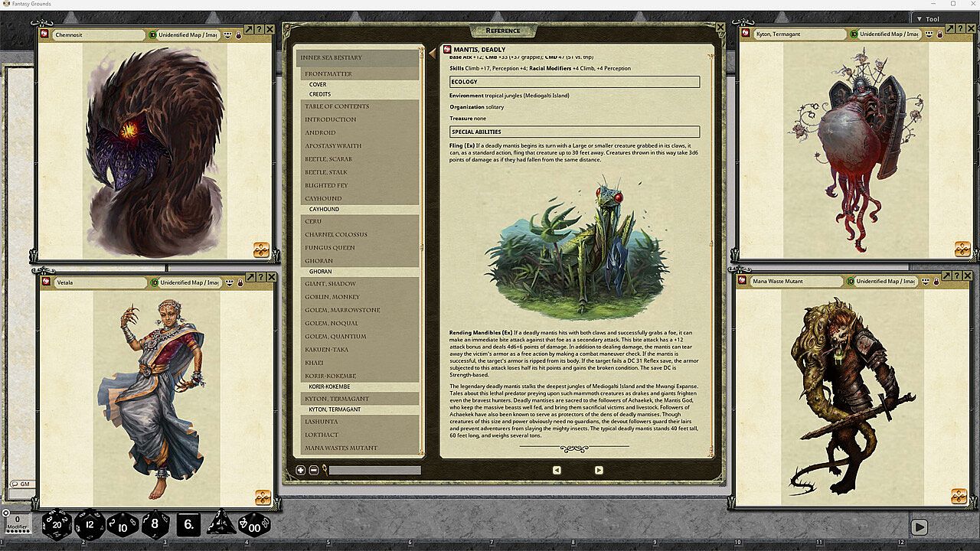Expand all index entries with plus button

[x=301, y=470]
